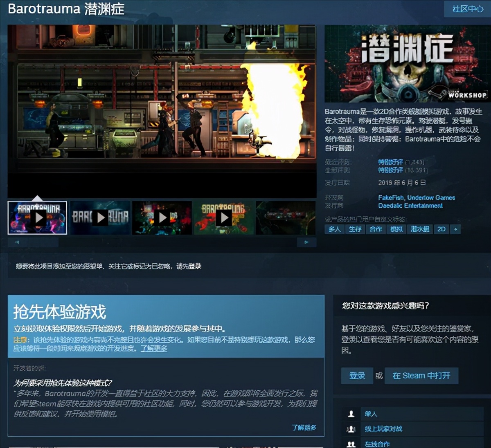Image resolution: width=491 pixels, height=448 pixels.
Task: Click the thumbnail strip scrollbar track
Action: click(162, 242)
